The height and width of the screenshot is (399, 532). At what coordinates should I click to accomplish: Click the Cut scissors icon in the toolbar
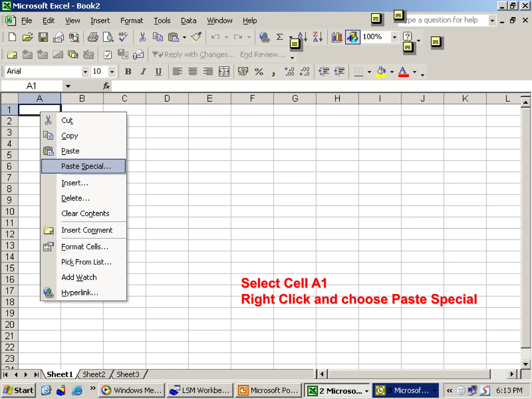point(142,37)
